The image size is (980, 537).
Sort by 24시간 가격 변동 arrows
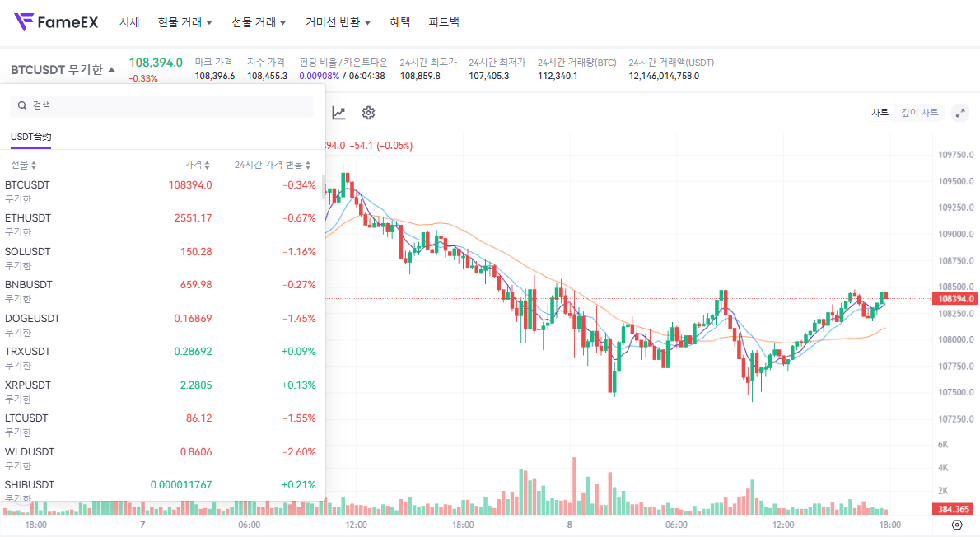tap(308, 165)
